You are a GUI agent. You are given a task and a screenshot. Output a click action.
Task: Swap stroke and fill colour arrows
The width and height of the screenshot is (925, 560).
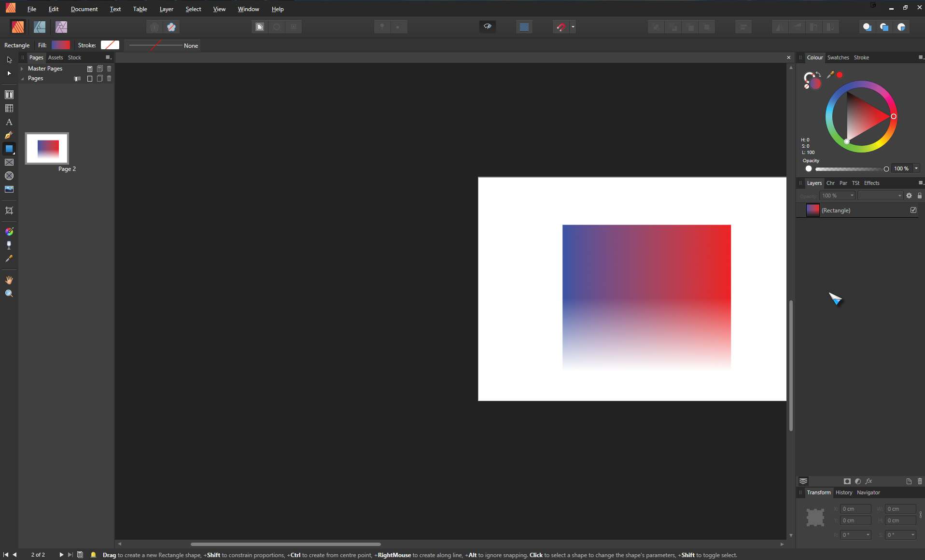point(819,74)
